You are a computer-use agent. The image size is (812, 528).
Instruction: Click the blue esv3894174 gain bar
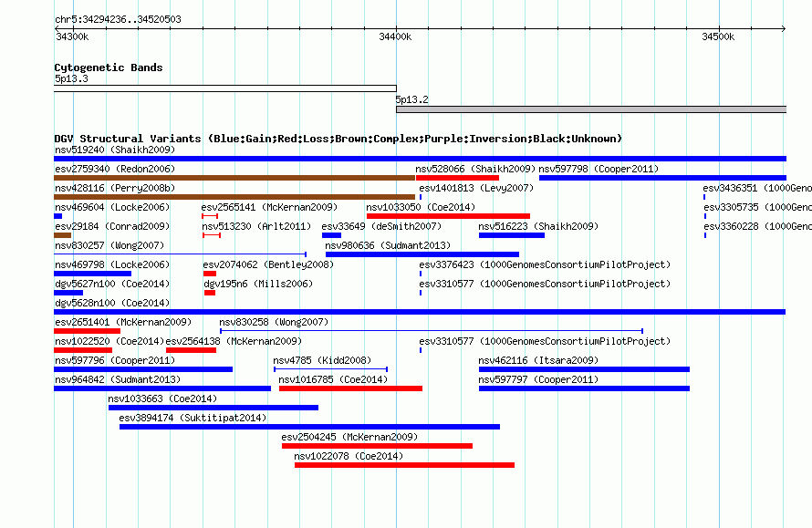click(x=309, y=427)
